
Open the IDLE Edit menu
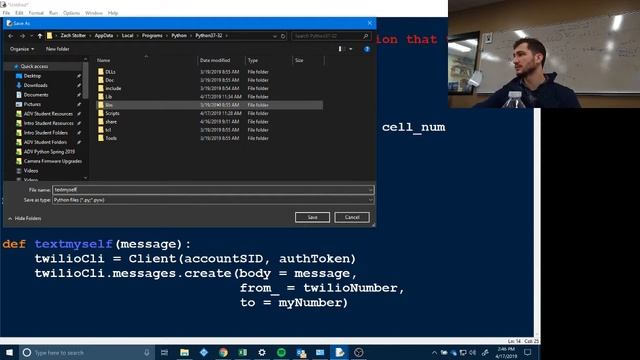[x=19, y=13]
